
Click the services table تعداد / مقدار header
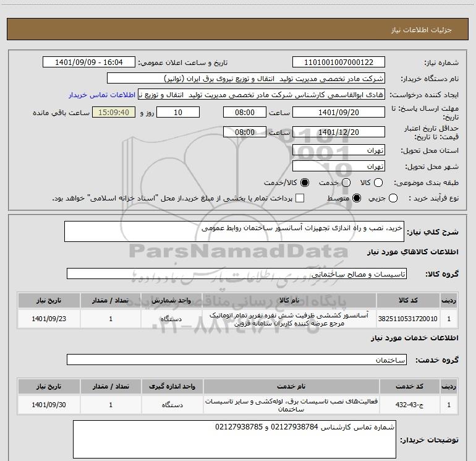click(111, 386)
